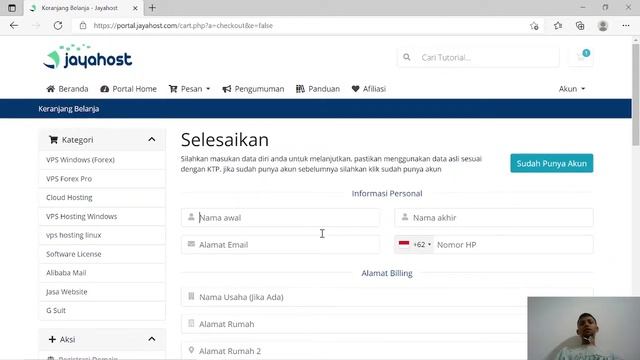This screenshot has width=640, height=360.
Task: Open Panduan menu item
Action: [x=318, y=89]
